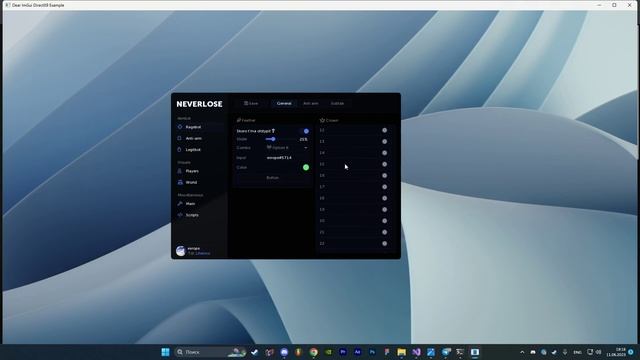Image resolution: width=640 pixels, height=360 pixels.
Task: Open Google Chrome from the taskbar
Action: coord(313,352)
